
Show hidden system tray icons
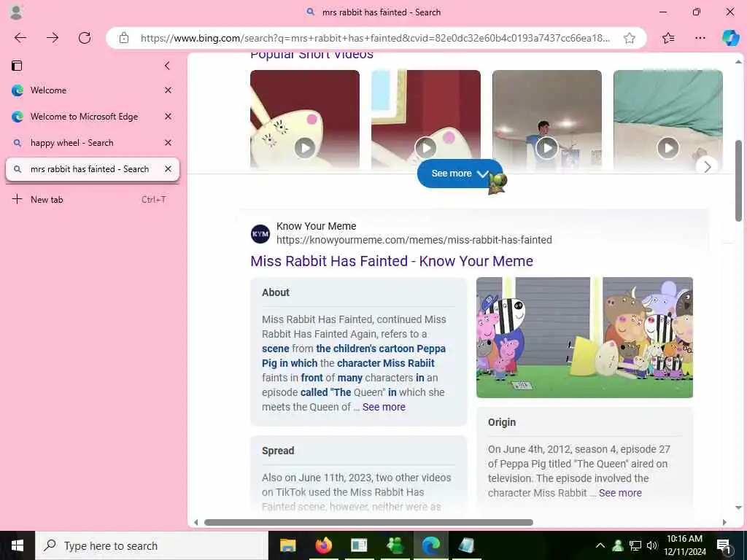pyautogui.click(x=600, y=545)
